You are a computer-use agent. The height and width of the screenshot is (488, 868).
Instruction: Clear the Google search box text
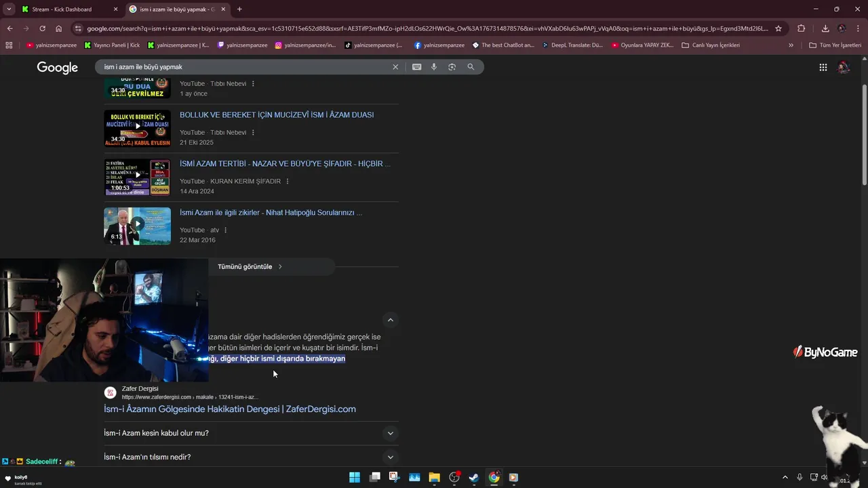pyautogui.click(x=395, y=67)
